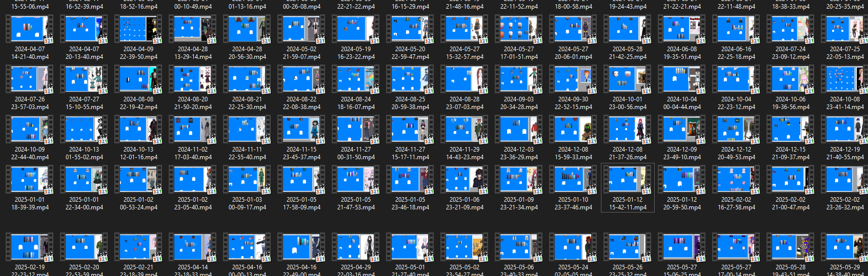Click the 2024-10-13 01-55-02.mp4 thumbnail
868x276 pixels.
point(84,129)
